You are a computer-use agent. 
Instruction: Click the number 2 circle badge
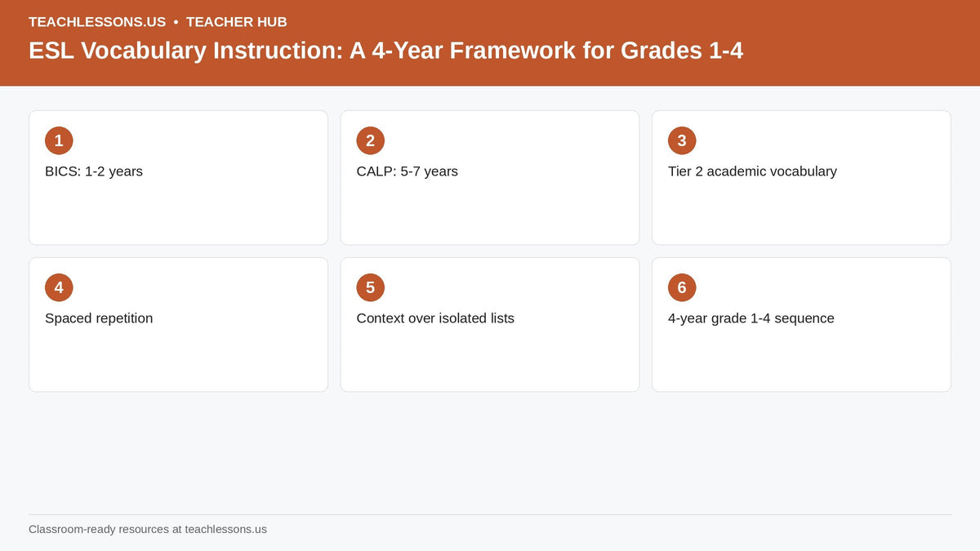(x=370, y=140)
